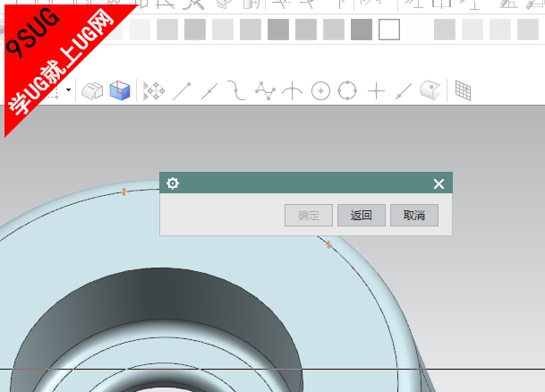Select the Control Point snap icon
The width and height of the screenshot is (545, 392).
coord(236,90)
